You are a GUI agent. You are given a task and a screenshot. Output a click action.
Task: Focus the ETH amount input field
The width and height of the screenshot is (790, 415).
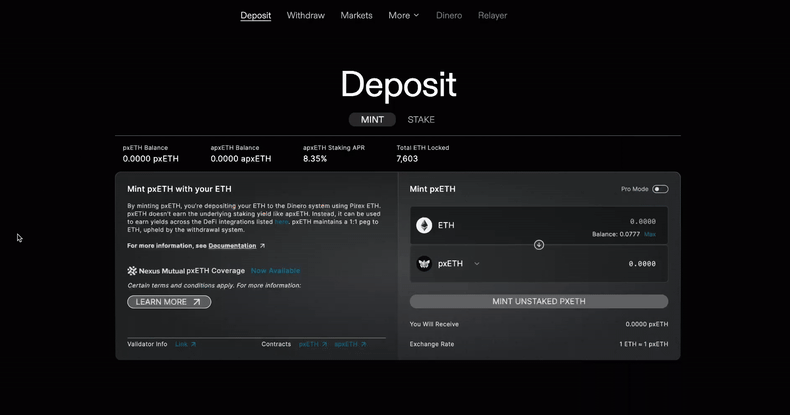tap(642, 222)
